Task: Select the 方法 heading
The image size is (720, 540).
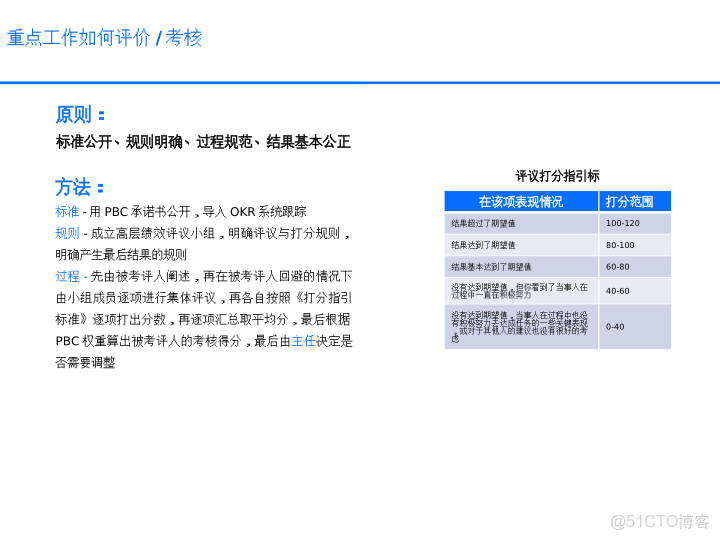Action: (x=79, y=187)
